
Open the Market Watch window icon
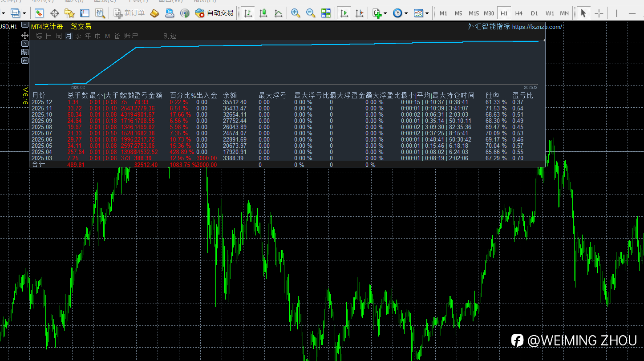[x=39, y=13]
